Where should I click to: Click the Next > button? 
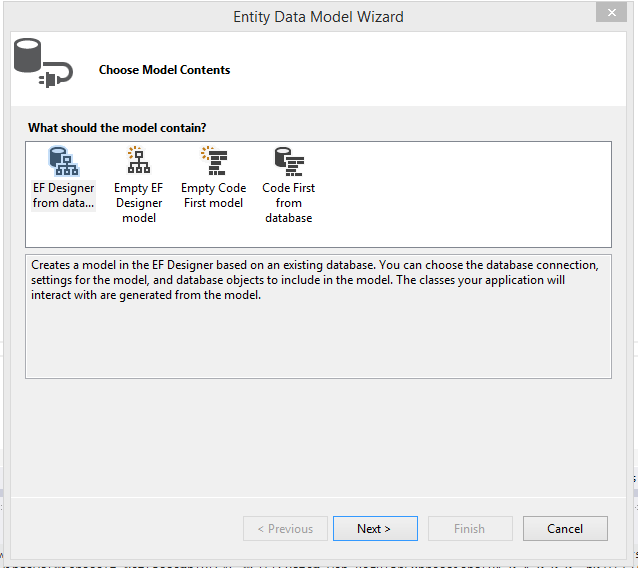(x=375, y=529)
